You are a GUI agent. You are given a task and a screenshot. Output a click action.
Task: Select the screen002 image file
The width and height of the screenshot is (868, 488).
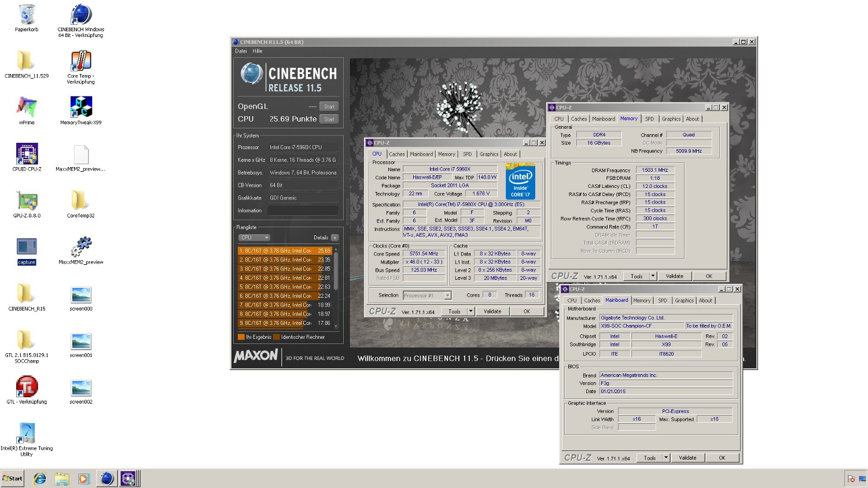point(81,390)
